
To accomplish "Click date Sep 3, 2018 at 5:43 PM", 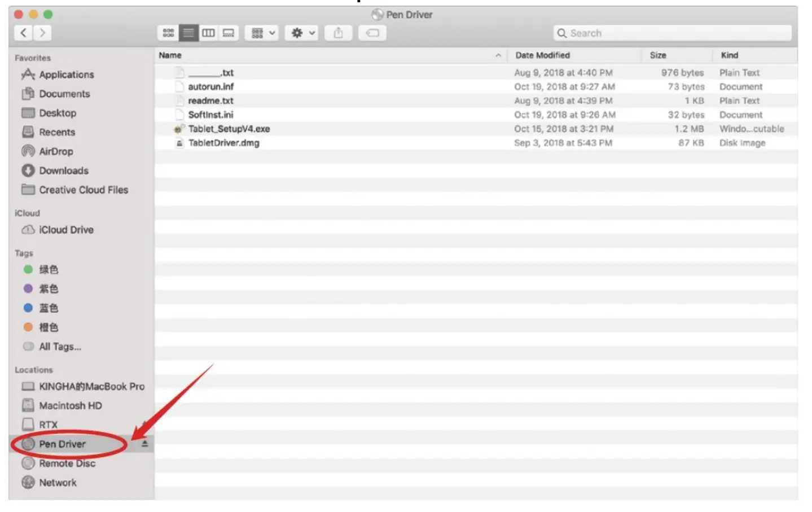I will pos(563,143).
